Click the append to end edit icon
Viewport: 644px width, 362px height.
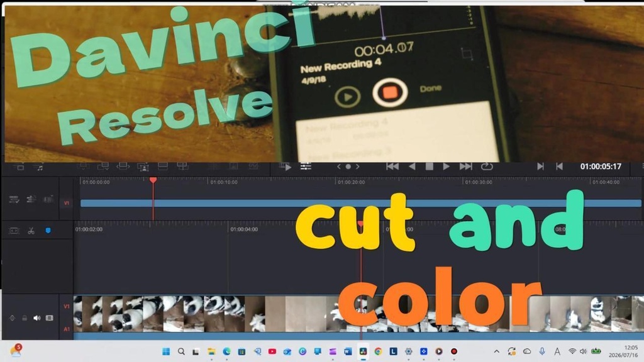[x=103, y=166]
